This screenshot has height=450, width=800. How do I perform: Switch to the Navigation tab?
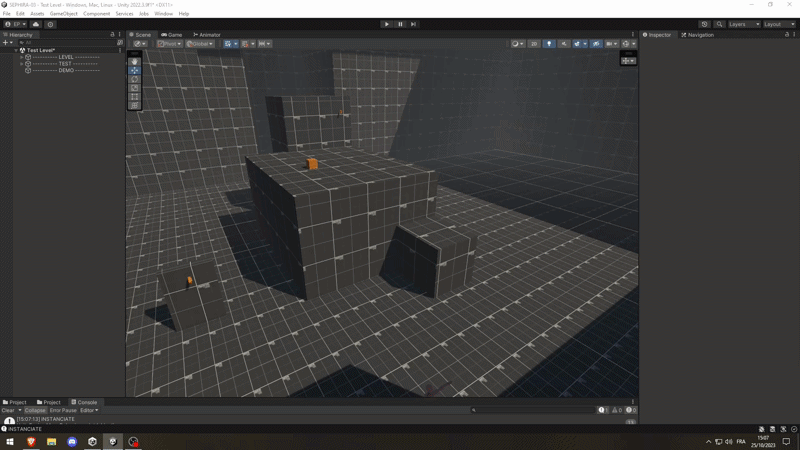pyautogui.click(x=698, y=35)
